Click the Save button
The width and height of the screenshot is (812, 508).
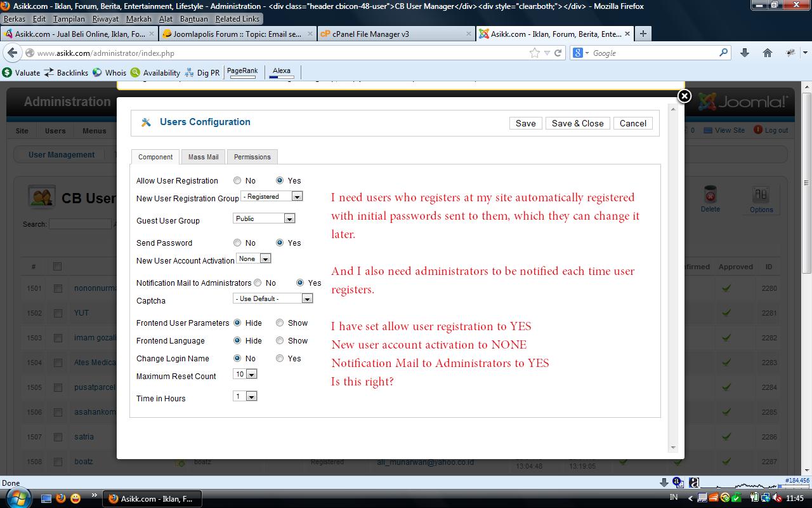(525, 123)
